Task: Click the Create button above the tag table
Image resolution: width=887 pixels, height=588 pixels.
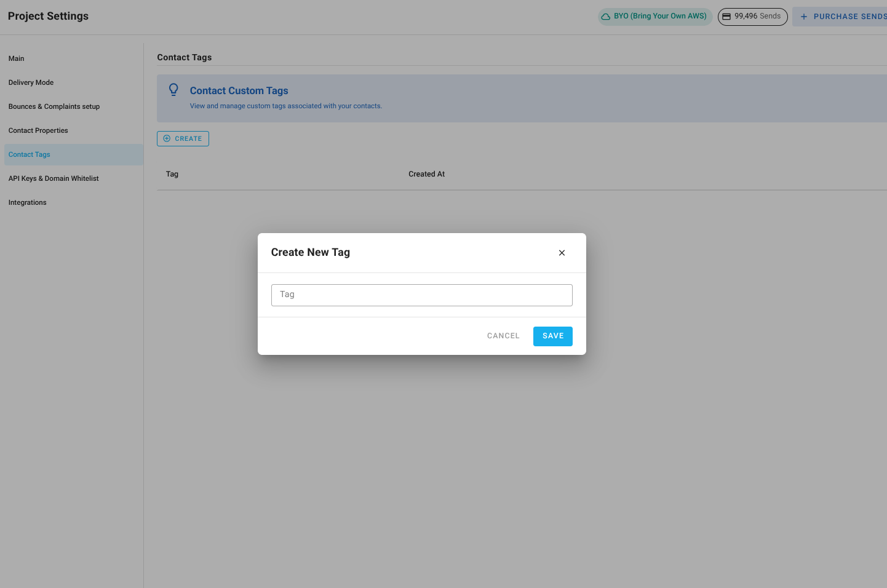Action: pos(183,138)
